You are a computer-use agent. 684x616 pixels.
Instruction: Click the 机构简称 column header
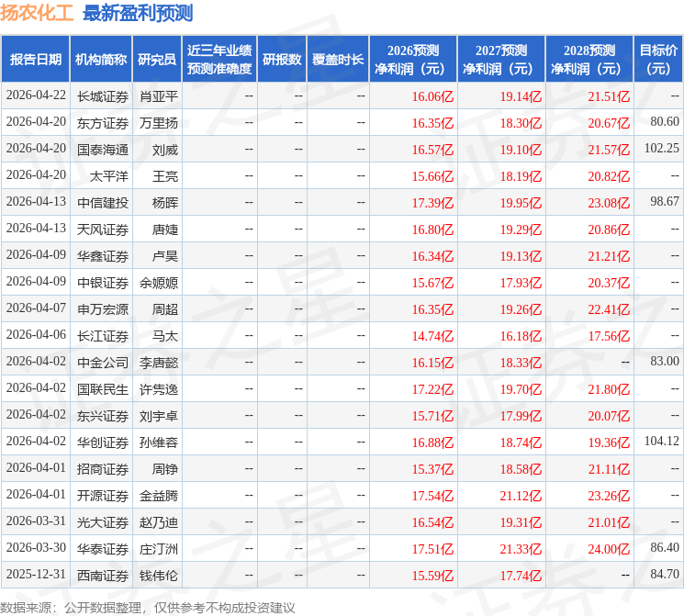point(101,60)
